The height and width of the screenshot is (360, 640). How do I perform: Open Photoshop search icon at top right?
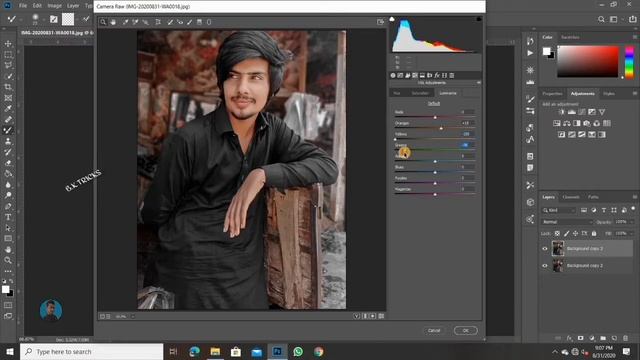point(601,19)
